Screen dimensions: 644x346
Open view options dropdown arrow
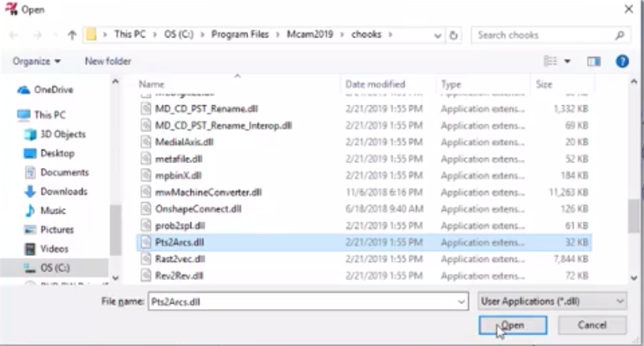coord(567,61)
